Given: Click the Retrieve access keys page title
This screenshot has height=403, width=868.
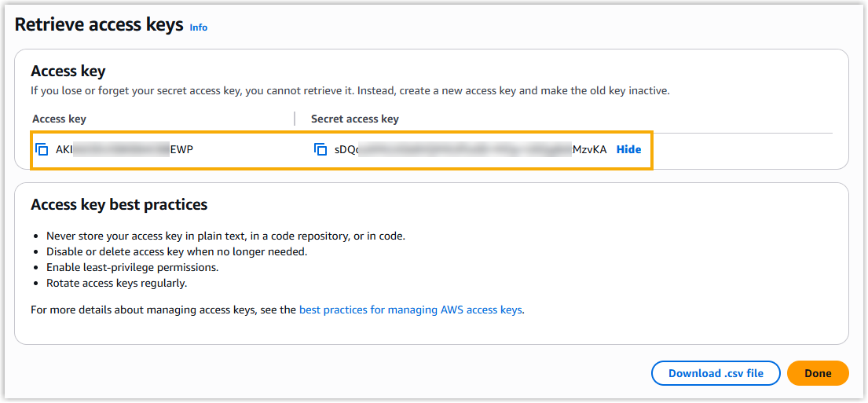Looking at the screenshot, I should pos(99,25).
